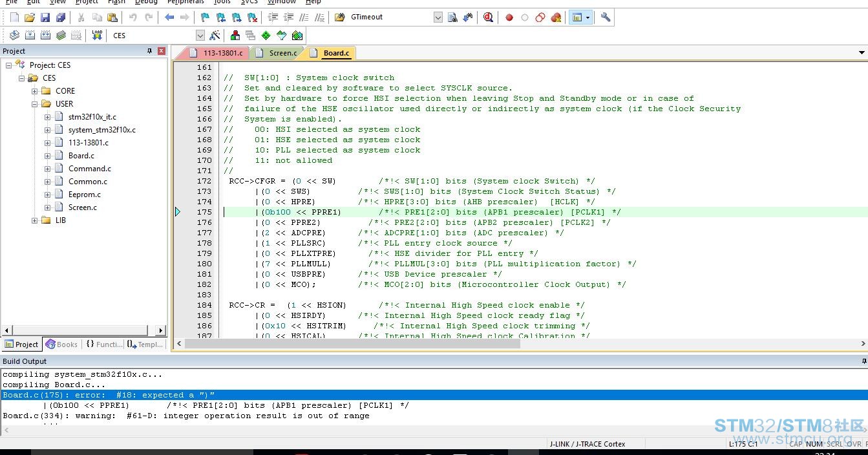The width and height of the screenshot is (868, 455).
Task: Start or stop the debug session
Action: tap(489, 17)
